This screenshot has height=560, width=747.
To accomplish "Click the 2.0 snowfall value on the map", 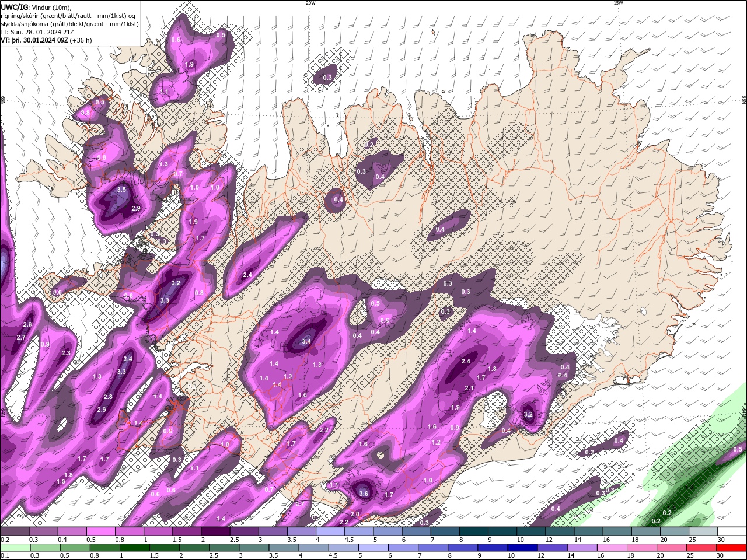I will (355, 514).
